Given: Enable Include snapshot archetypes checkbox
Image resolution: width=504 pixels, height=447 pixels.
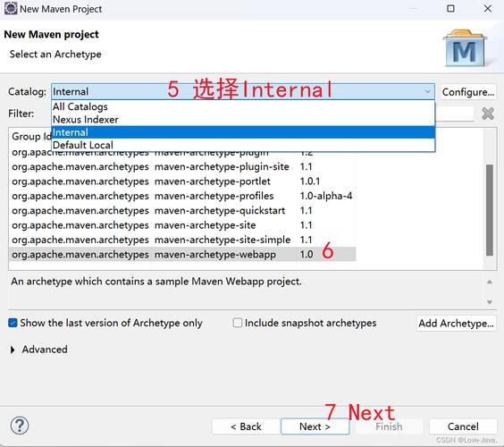Looking at the screenshot, I should pyautogui.click(x=237, y=323).
